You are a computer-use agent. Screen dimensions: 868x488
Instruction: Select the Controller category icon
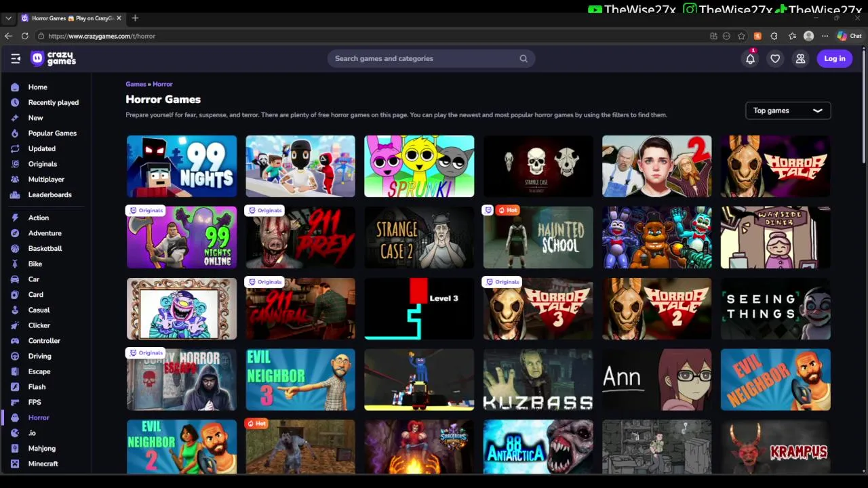click(15, 341)
